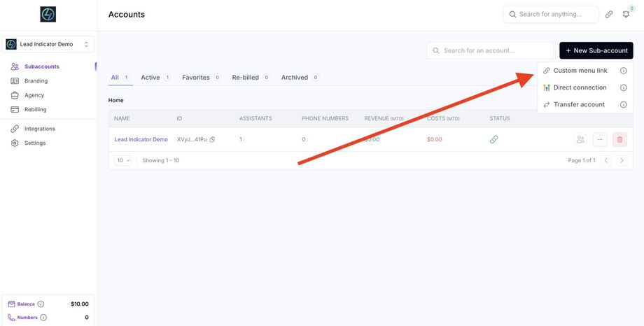Screen dimensions: 644x326
Task: Show info for Direct connection
Action: pyautogui.click(x=624, y=87)
